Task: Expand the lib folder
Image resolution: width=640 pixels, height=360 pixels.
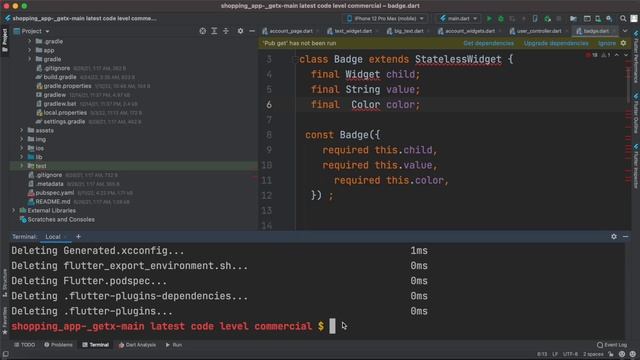Action: (x=22, y=157)
